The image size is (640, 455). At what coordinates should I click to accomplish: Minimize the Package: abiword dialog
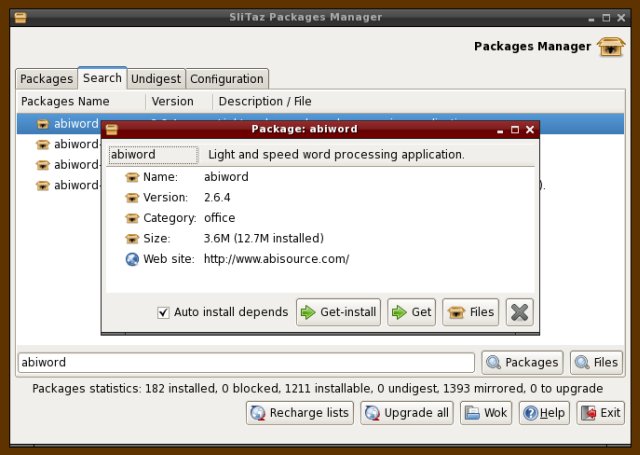pyautogui.click(x=500, y=131)
